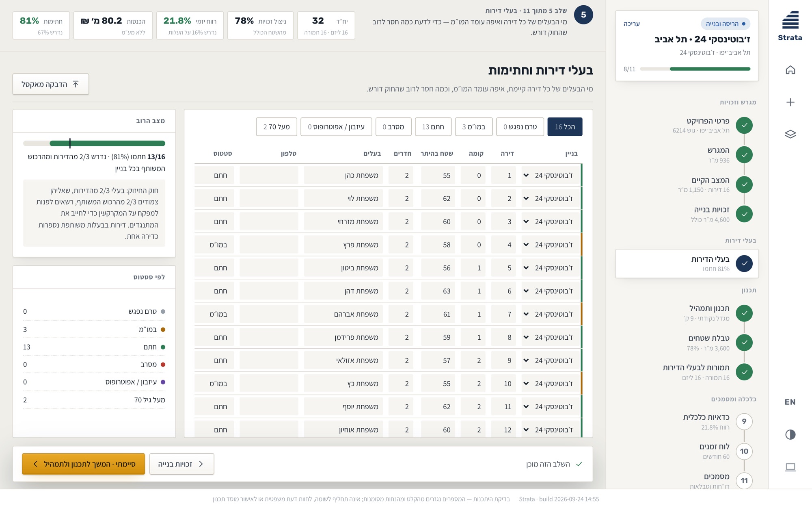The width and height of the screenshot is (812, 508).
Task: Open step פרטי הפרויקט check icon
Action: (x=744, y=125)
